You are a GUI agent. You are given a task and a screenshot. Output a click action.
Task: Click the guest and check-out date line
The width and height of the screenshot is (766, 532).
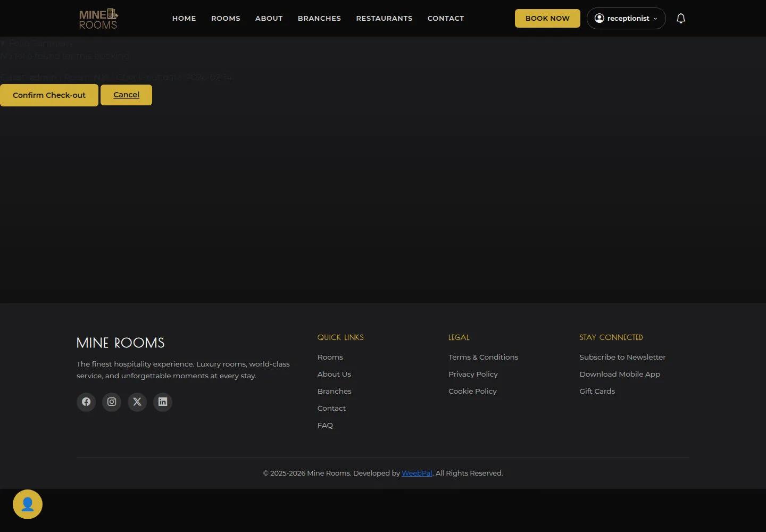point(116,77)
